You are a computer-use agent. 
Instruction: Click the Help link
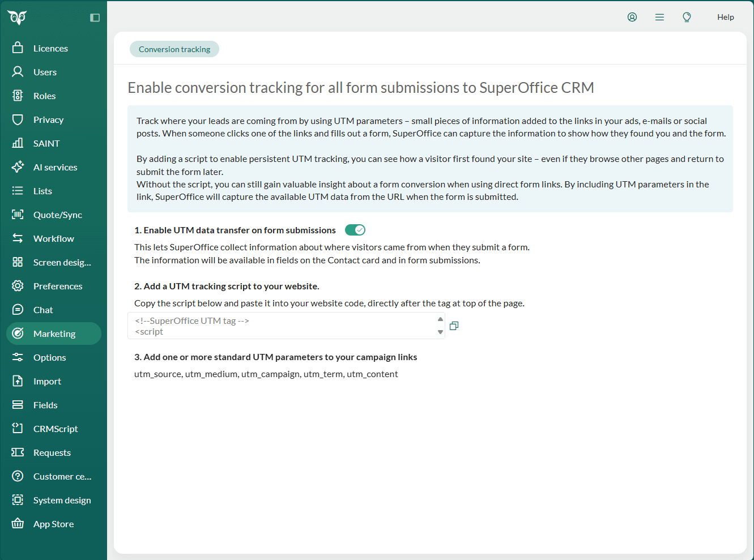click(725, 17)
